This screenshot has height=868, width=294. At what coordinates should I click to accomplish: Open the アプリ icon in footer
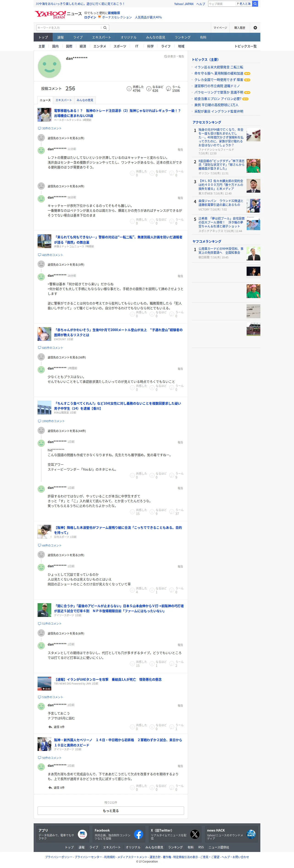point(82,834)
